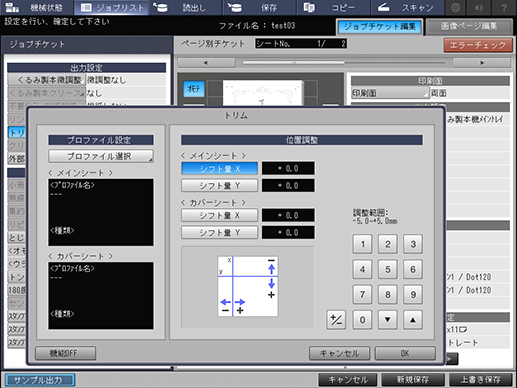
Task: Select cover sheet シフト量 Y button
Action: click(219, 232)
